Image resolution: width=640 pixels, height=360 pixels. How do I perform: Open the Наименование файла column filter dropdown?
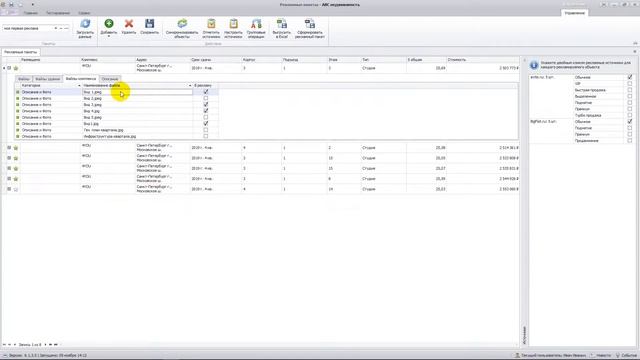[x=190, y=85]
